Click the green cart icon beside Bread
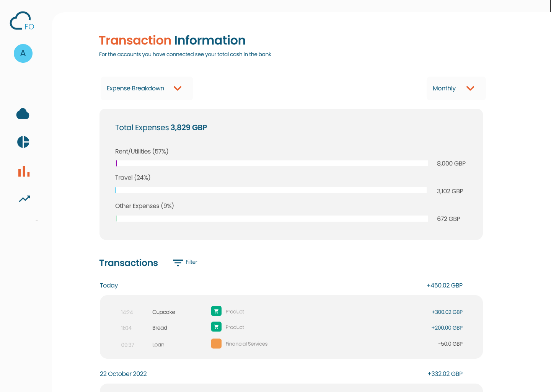Viewport: 551px width, 392px height. (x=216, y=327)
